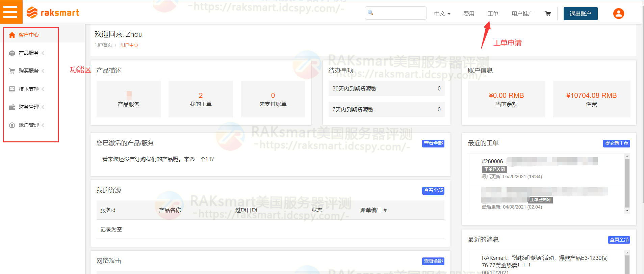Click the 账单编号 # column header

click(373, 210)
